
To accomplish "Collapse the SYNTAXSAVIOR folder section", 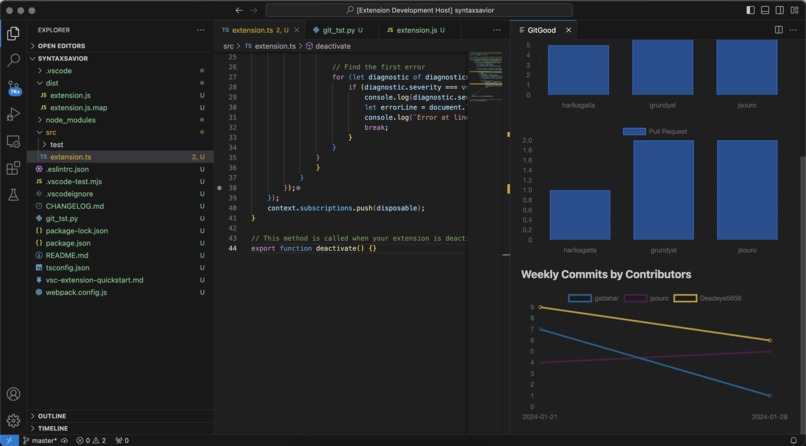I will pyautogui.click(x=120, y=59).
